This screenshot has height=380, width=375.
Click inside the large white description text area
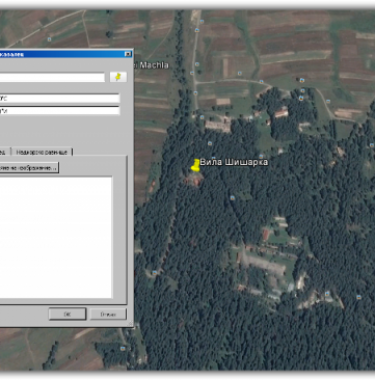pyautogui.click(x=56, y=237)
